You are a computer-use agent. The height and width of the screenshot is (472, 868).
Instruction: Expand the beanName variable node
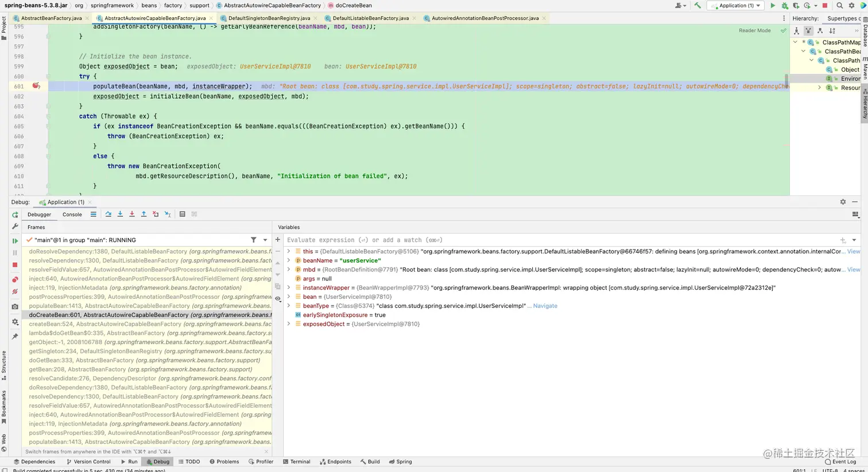coord(289,260)
